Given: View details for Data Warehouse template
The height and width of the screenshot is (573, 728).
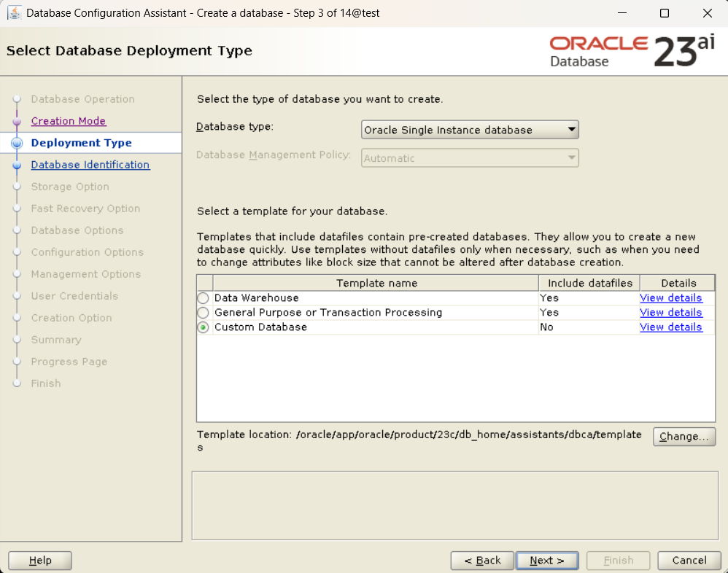Looking at the screenshot, I should pyautogui.click(x=670, y=298).
